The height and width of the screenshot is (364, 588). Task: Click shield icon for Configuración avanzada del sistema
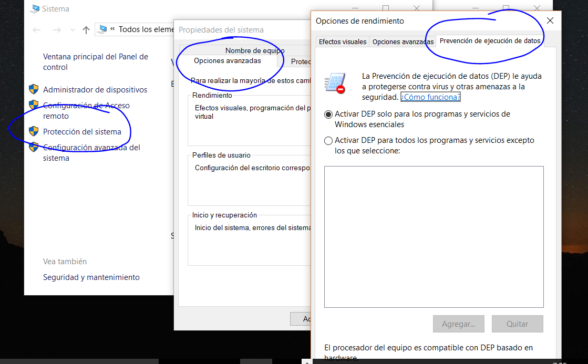[34, 147]
